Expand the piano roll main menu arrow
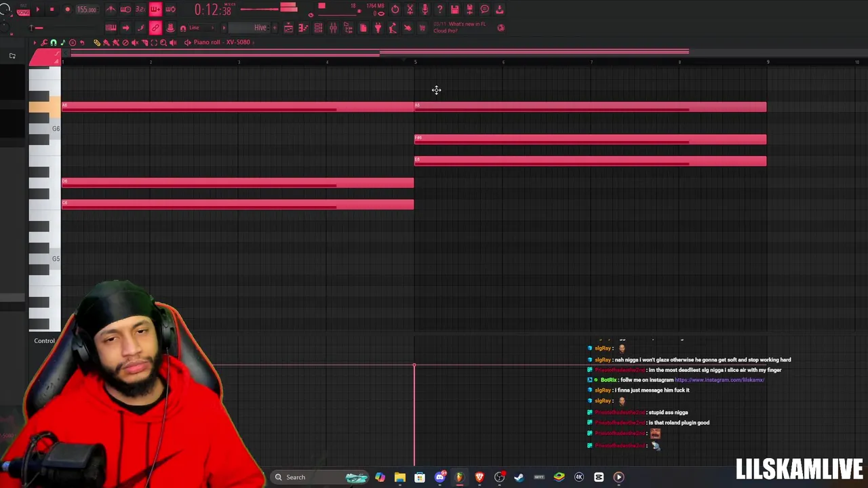 [35, 42]
